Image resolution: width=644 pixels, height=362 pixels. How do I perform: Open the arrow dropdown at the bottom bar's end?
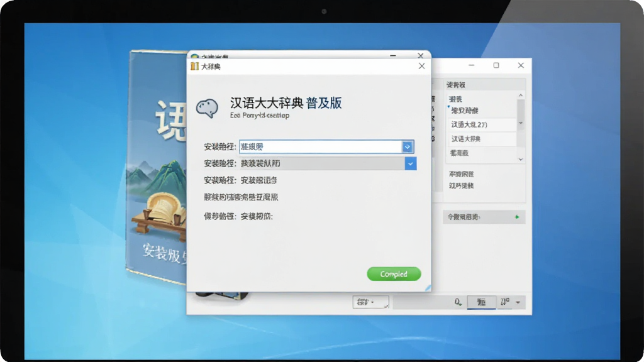click(x=518, y=303)
